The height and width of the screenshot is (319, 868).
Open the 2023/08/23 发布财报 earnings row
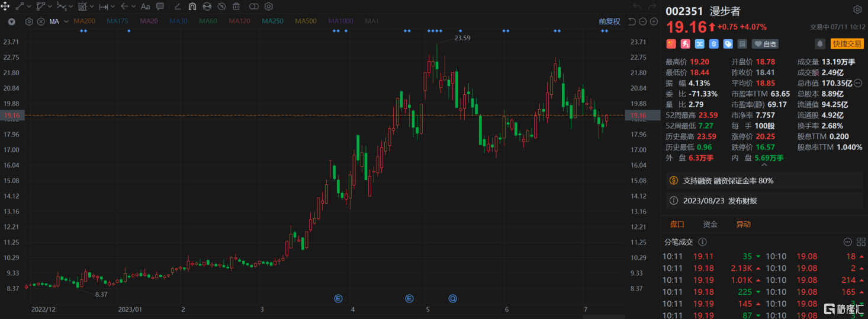point(764,201)
